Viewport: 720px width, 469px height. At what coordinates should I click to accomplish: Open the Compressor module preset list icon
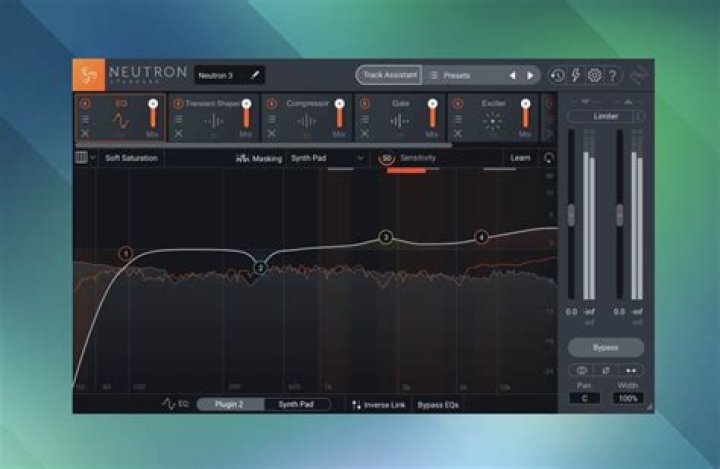pyautogui.click(x=272, y=119)
